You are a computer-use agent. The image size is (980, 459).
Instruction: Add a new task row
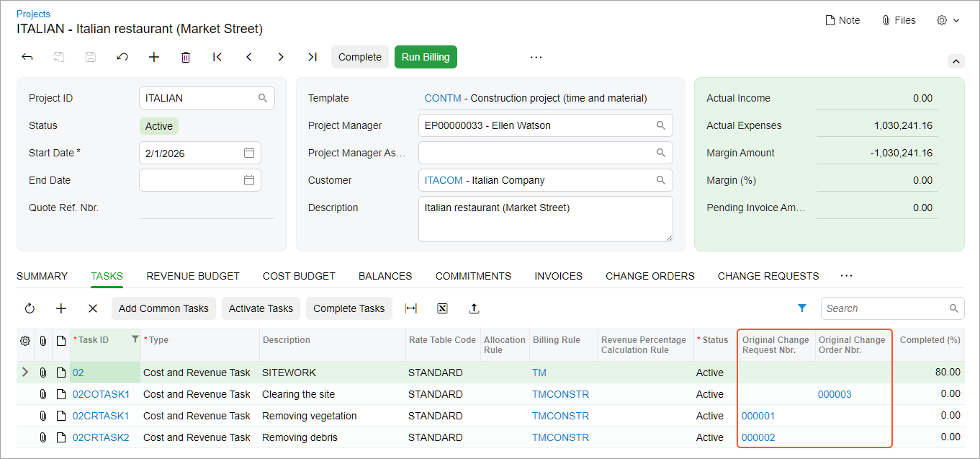(x=61, y=308)
